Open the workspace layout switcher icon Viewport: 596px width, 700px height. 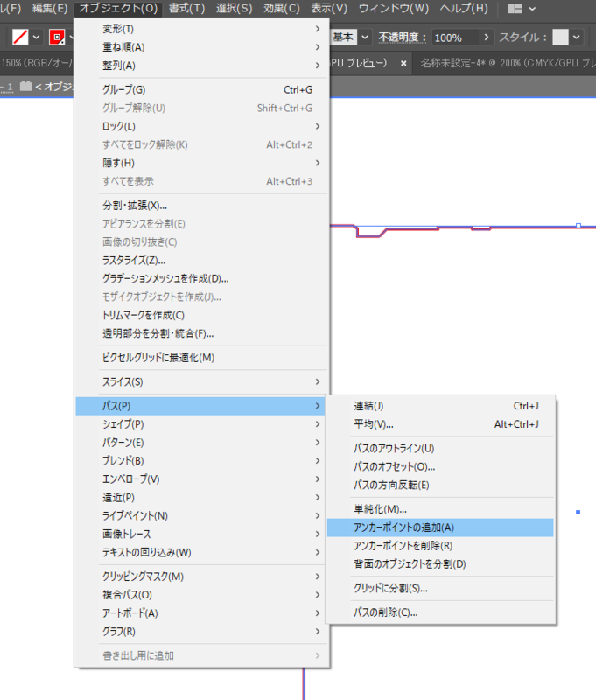pyautogui.click(x=515, y=9)
